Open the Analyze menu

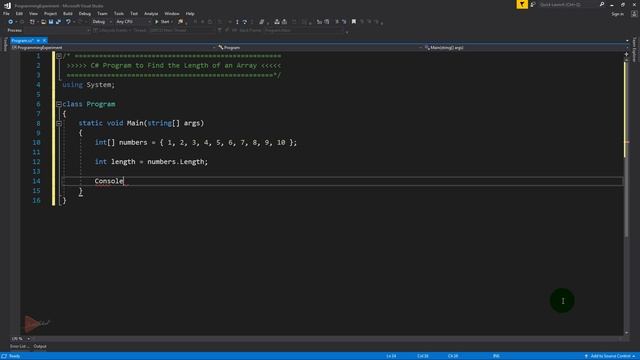(151, 13)
